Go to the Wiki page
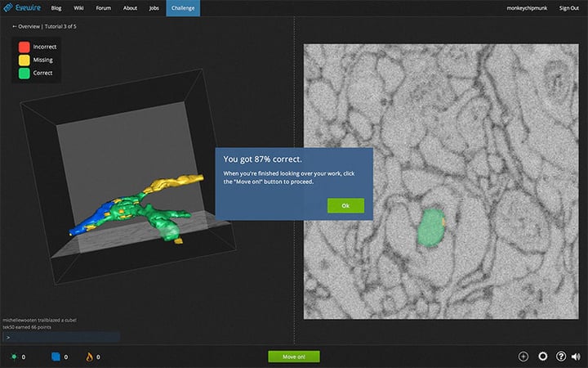This screenshot has width=588, height=368. (78, 8)
